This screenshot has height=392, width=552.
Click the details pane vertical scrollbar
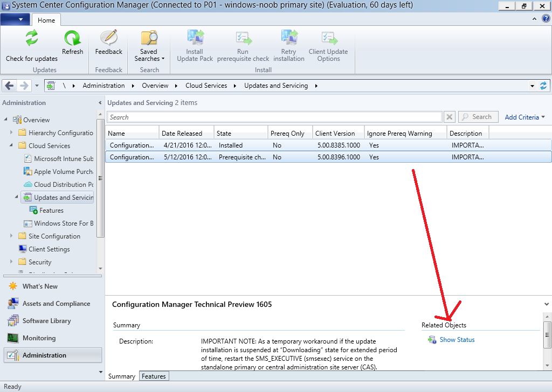click(x=547, y=335)
